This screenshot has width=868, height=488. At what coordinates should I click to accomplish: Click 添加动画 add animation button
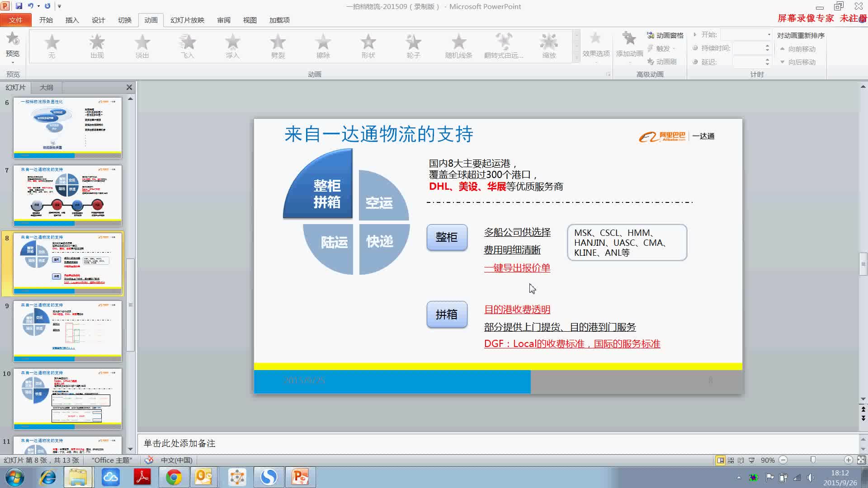(x=629, y=46)
